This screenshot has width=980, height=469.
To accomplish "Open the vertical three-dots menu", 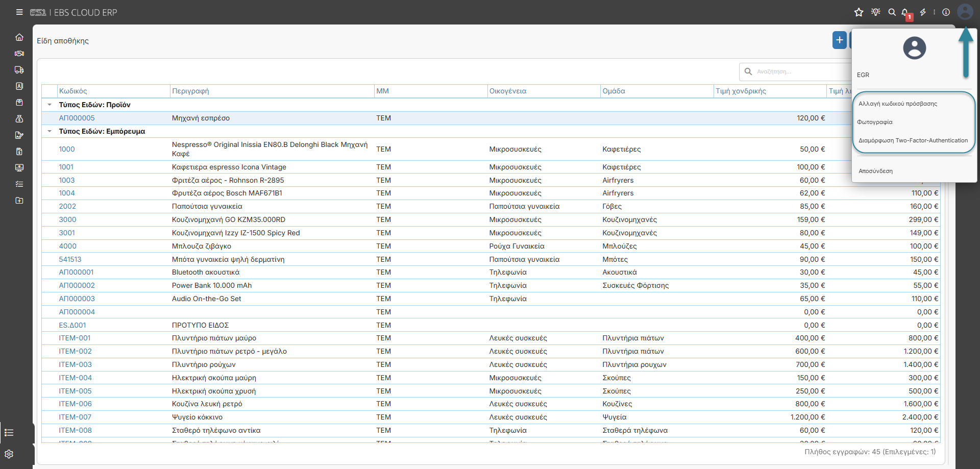I will (935, 12).
